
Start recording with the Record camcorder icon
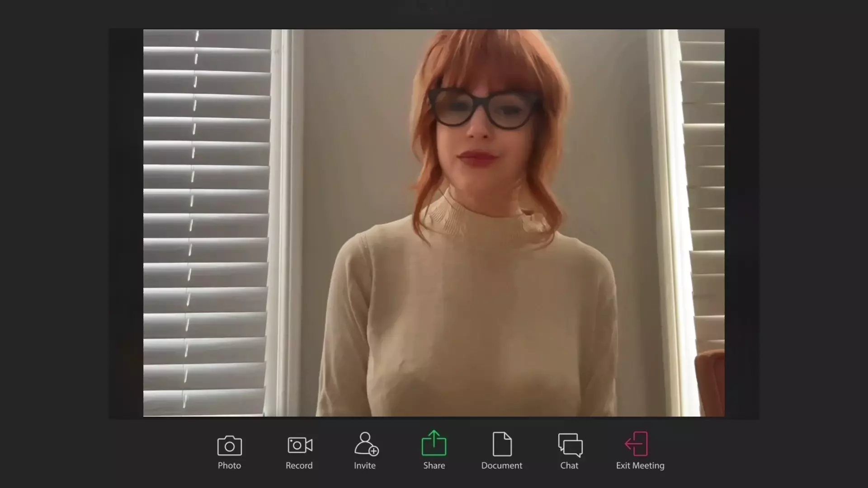300,445
